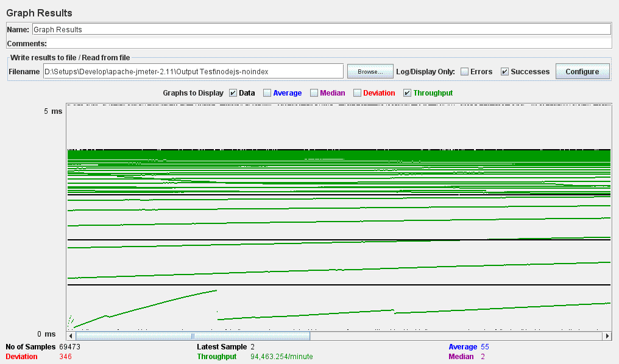The image size is (619, 364).
Task: Click the Deviation value 346
Action: tap(66, 357)
